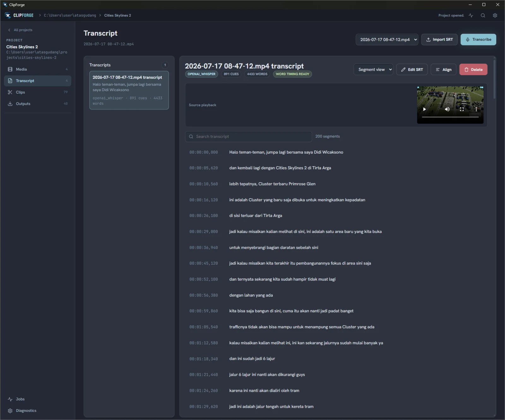Click timestamp 00:00:05,620

tap(204, 168)
